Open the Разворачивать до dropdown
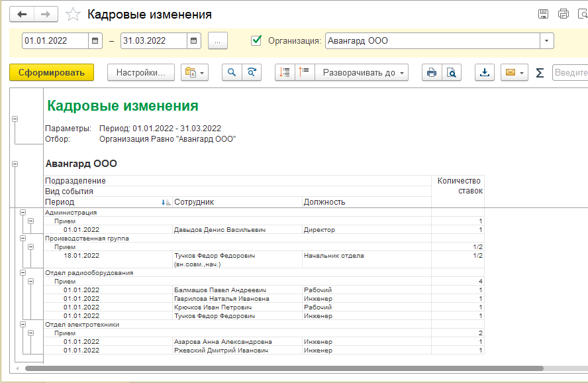This screenshot has width=588, height=383. 362,72
